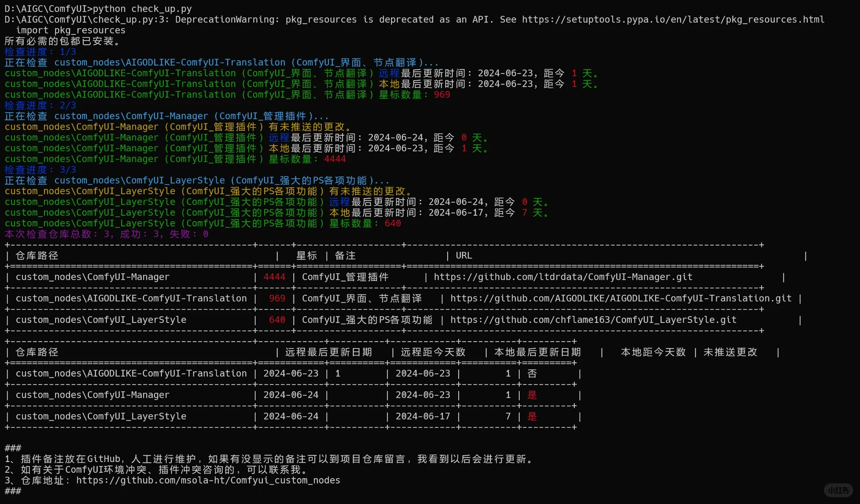Click the 小红书 watermark icon

point(838,490)
